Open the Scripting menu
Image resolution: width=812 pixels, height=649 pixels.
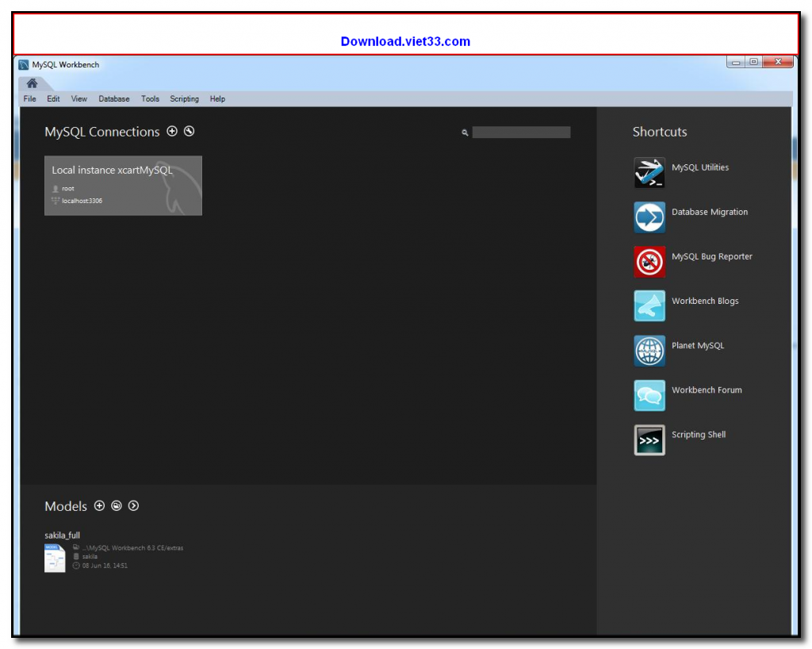click(184, 98)
